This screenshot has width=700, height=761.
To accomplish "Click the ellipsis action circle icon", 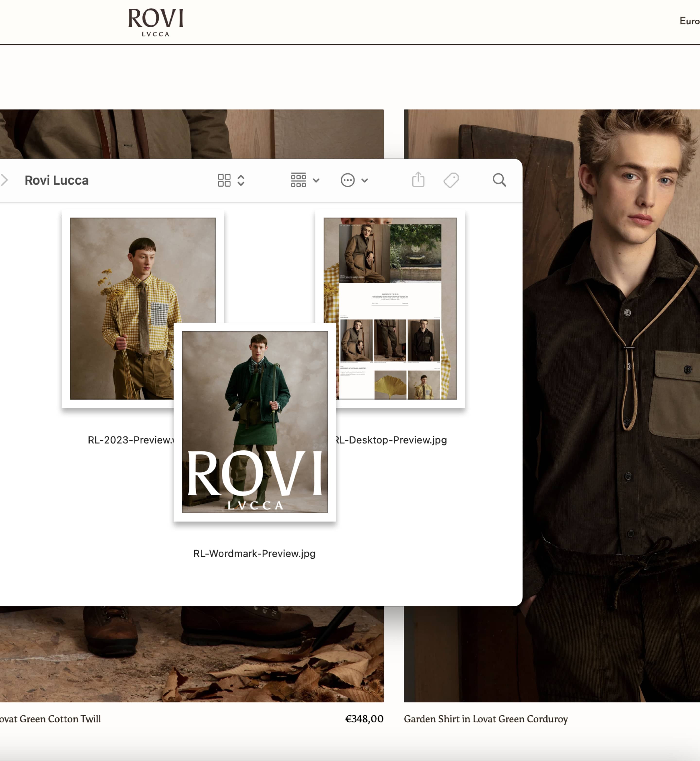I will 347,180.
